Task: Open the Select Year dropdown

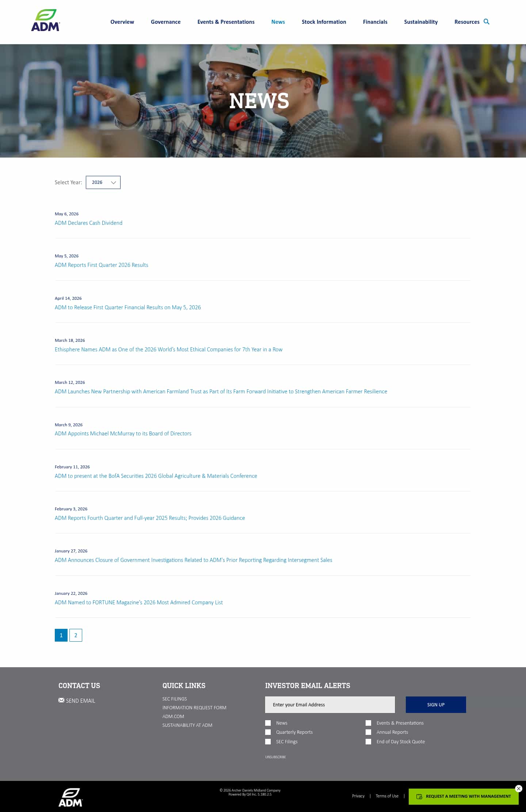Action: click(x=103, y=182)
